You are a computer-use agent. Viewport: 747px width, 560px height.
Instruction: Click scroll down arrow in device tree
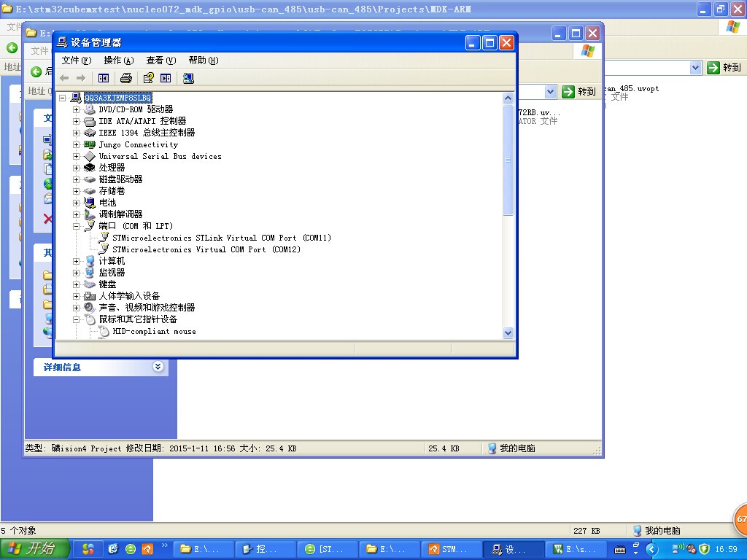pos(508,332)
